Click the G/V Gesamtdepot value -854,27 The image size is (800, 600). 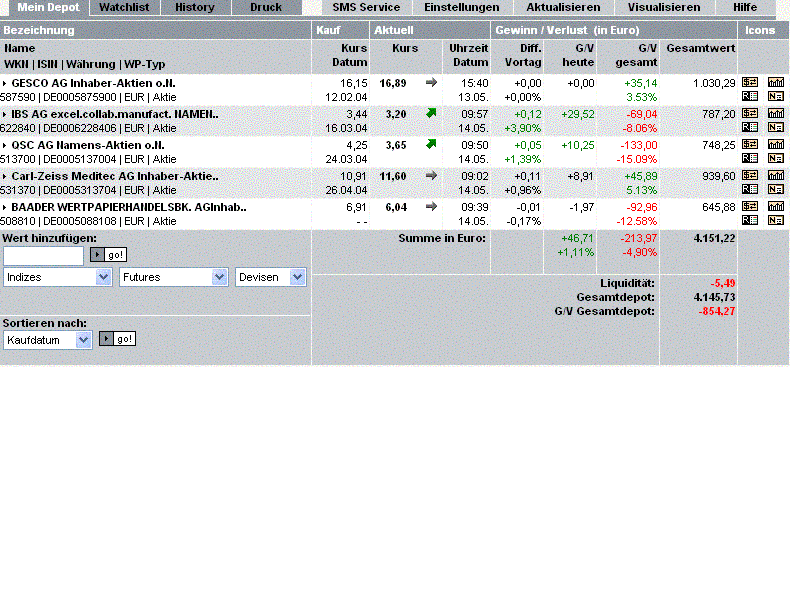(717, 311)
